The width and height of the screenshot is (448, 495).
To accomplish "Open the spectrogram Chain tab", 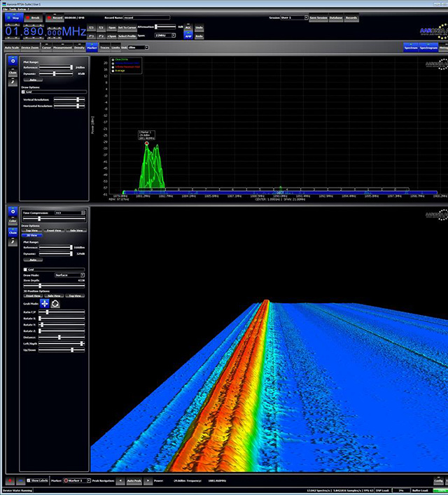I will (x=13, y=232).
